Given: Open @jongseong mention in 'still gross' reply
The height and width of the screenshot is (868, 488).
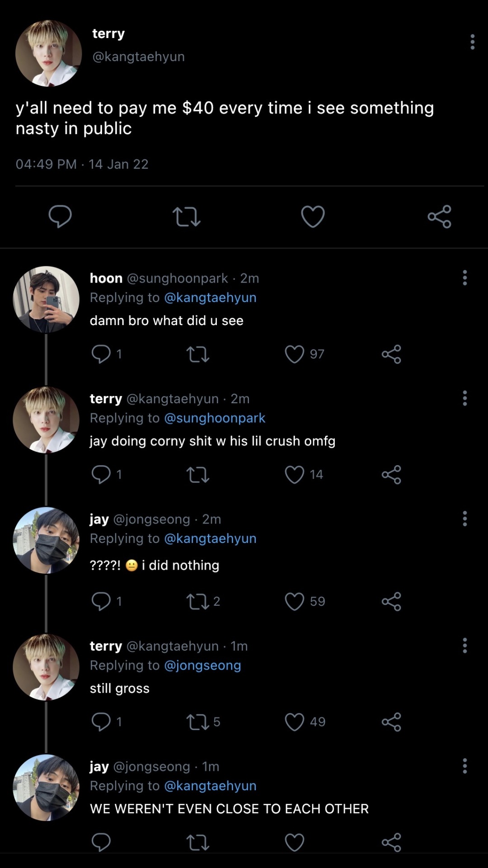Looking at the screenshot, I should 202,665.
